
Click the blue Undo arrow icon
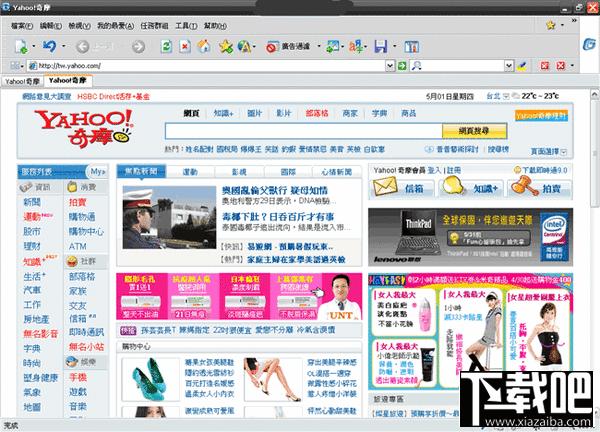pyautogui.click(x=50, y=46)
